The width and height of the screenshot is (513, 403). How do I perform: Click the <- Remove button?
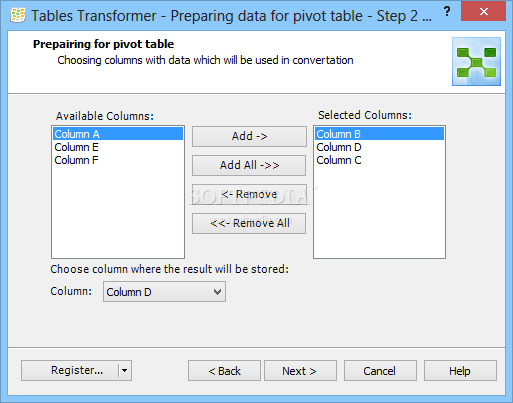click(249, 194)
